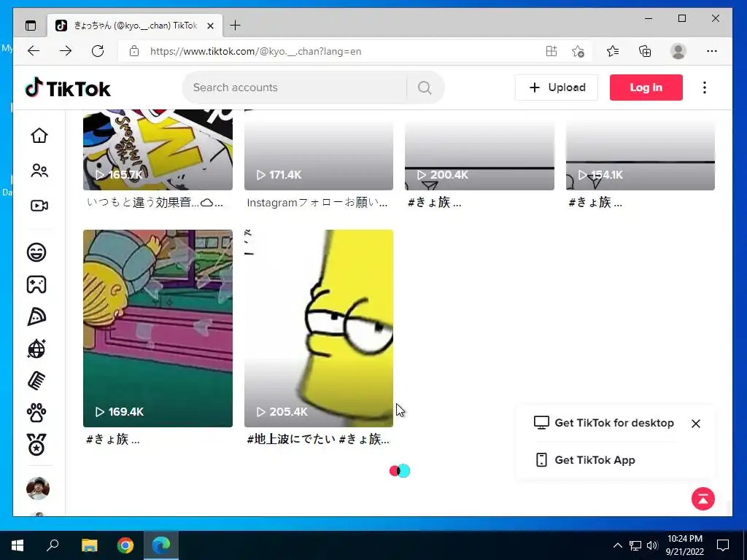Select the Beauty comb category icon
Screen dimensions: 747x560
tap(36, 381)
